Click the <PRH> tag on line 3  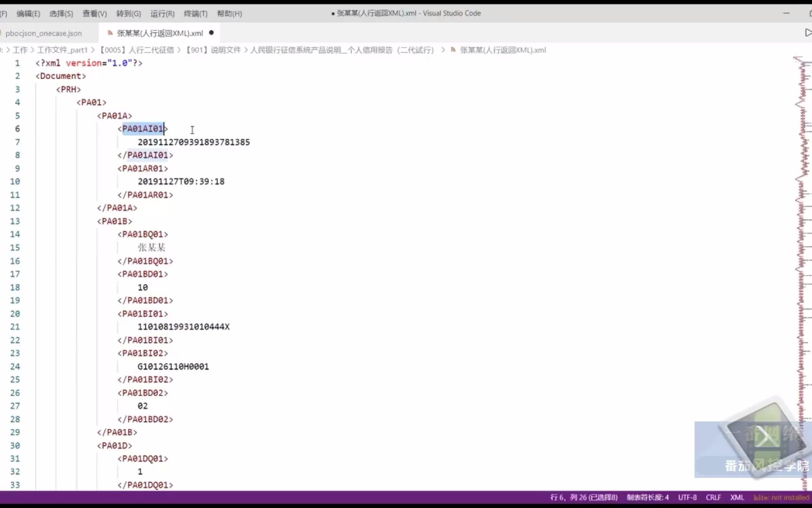(69, 89)
